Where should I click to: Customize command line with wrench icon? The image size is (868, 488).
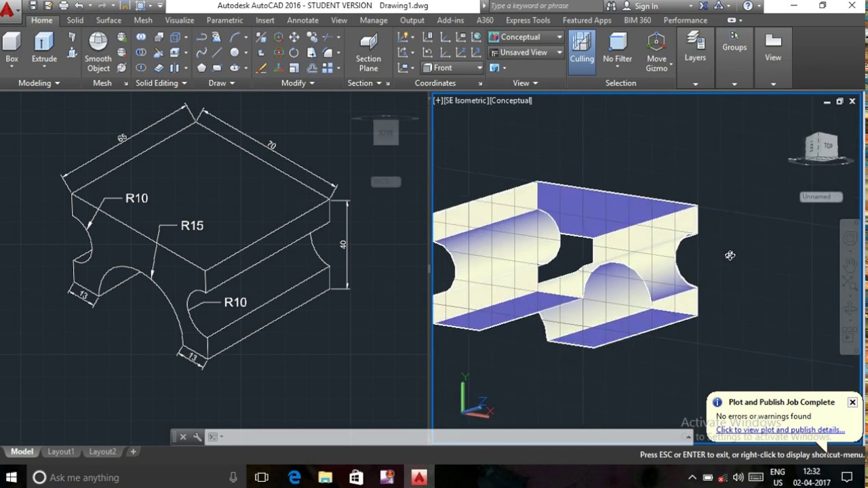[197, 436]
